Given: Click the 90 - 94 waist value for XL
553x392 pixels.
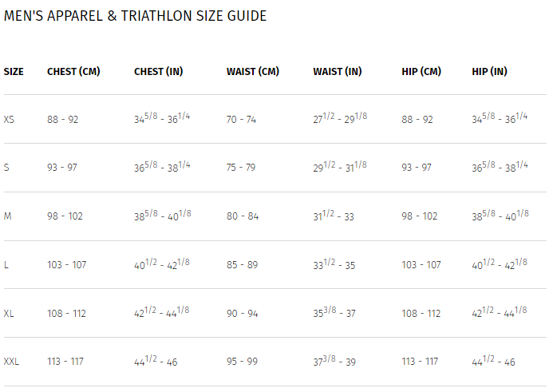Looking at the screenshot, I should [243, 313].
